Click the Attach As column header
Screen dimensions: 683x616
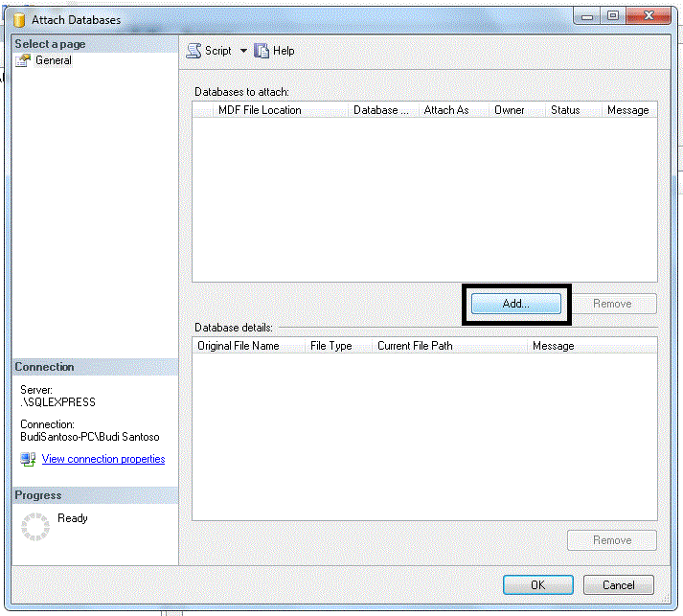coord(446,110)
